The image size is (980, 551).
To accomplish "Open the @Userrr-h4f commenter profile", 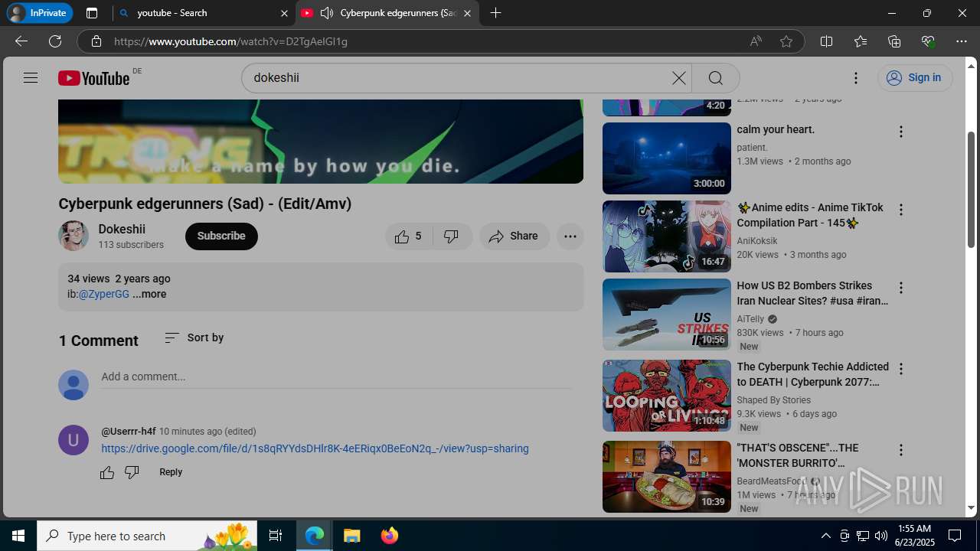I will pos(129,432).
